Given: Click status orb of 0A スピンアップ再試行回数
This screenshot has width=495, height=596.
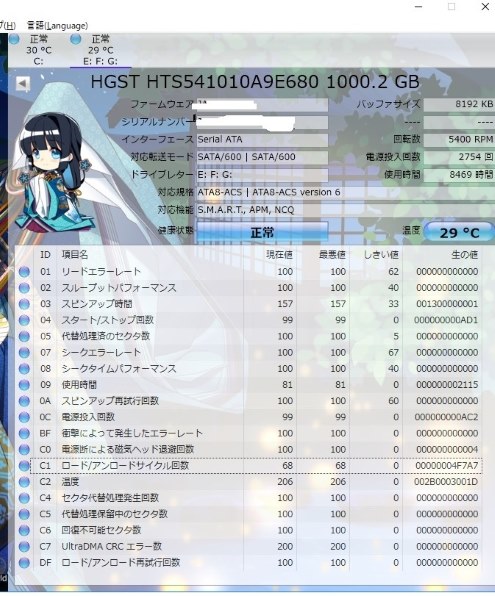Looking at the screenshot, I should pyautogui.click(x=24, y=401).
